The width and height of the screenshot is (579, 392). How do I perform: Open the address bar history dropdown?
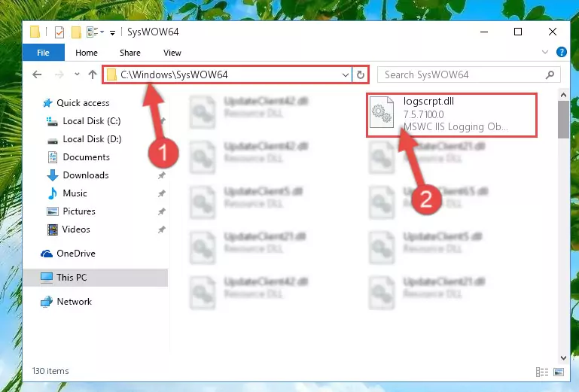click(x=346, y=75)
